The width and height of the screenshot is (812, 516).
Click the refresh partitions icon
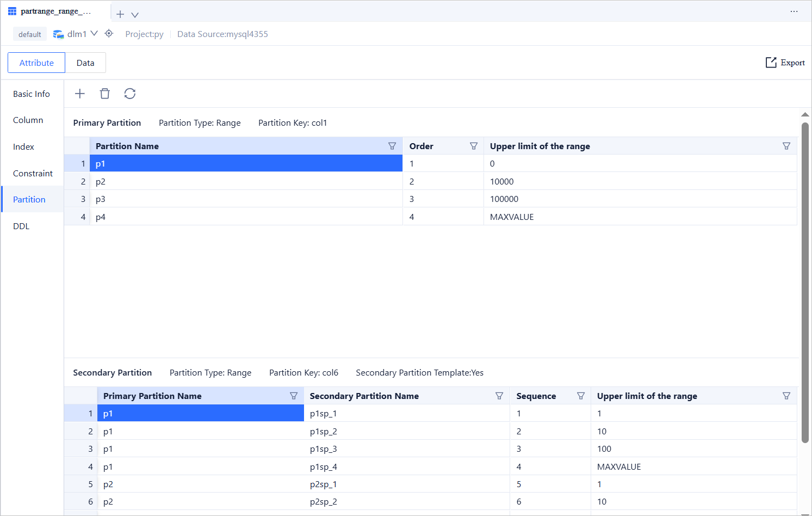(130, 94)
